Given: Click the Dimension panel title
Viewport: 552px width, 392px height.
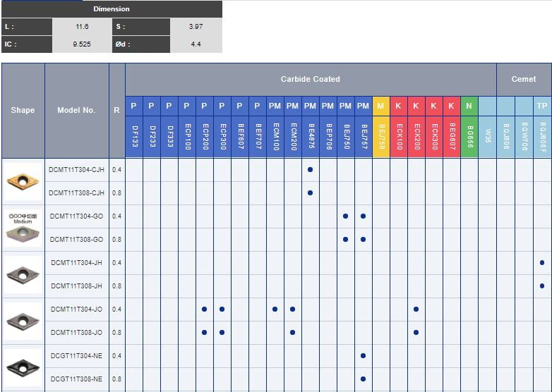Looking at the screenshot, I should [x=112, y=9].
